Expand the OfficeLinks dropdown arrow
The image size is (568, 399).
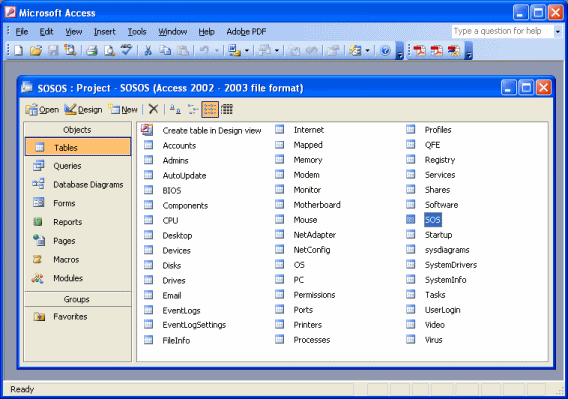[x=247, y=50]
